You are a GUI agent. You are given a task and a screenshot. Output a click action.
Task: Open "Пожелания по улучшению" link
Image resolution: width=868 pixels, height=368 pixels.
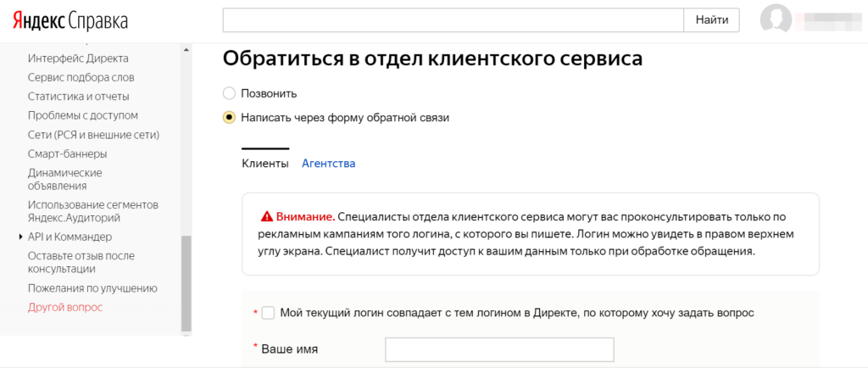click(x=92, y=288)
